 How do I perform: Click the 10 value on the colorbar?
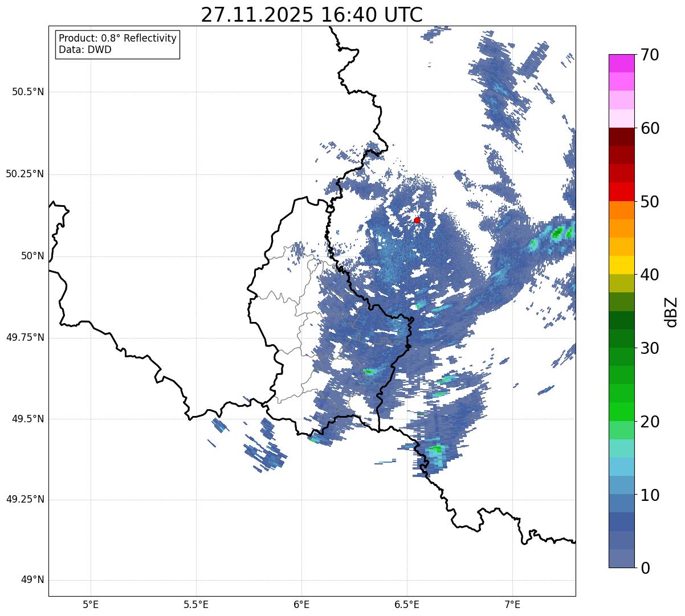click(650, 495)
